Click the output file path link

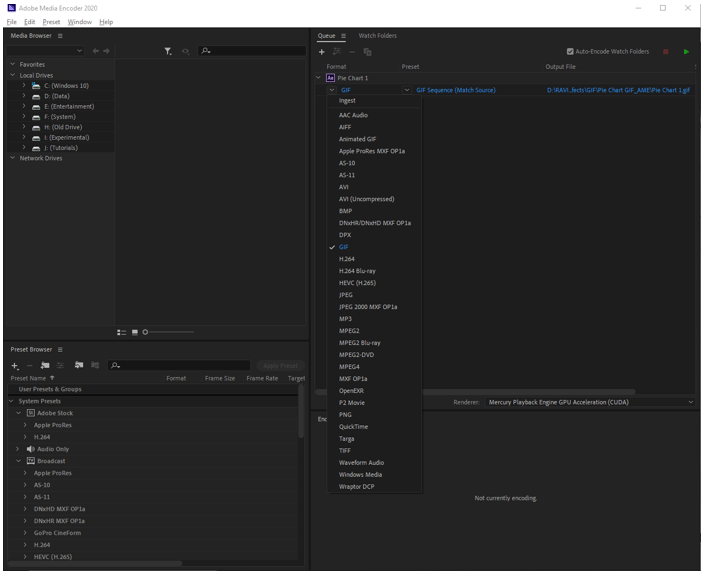(x=618, y=90)
